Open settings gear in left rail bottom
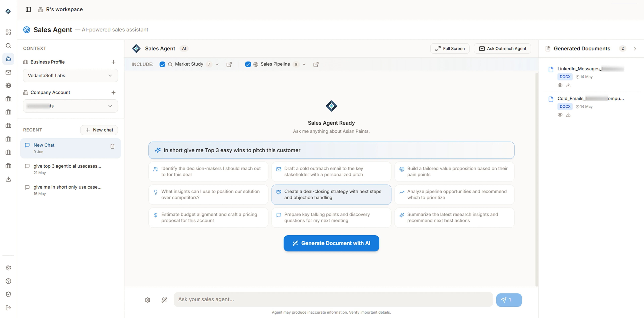Screen dimensions: 644x318 tap(8, 268)
